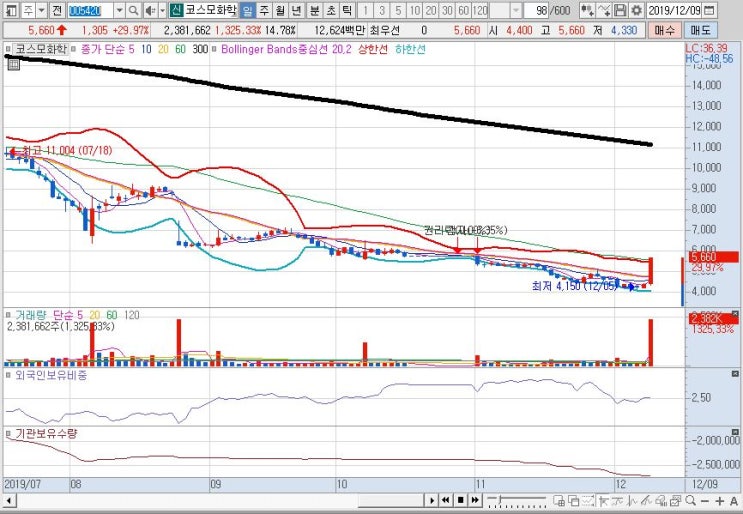This screenshot has width=743, height=514.
Task: Toggle the 거래량 volume indicator marker
Action: 8,315
